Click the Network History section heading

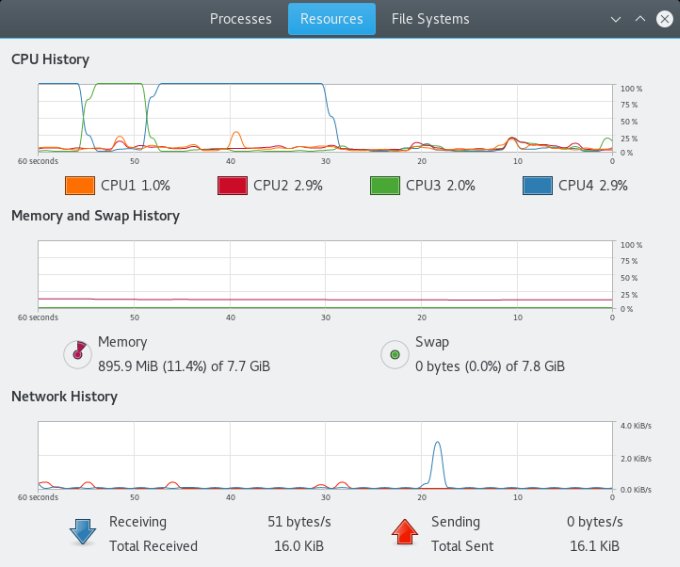pyautogui.click(x=64, y=396)
